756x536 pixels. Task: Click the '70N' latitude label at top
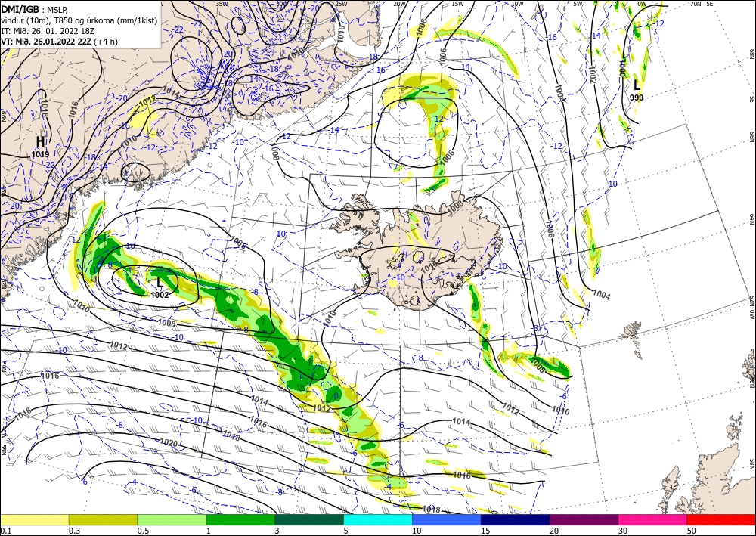coord(696,3)
